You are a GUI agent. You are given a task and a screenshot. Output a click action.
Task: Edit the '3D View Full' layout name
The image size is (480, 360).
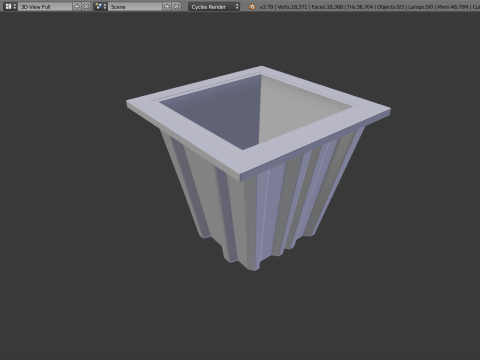click(x=45, y=6)
